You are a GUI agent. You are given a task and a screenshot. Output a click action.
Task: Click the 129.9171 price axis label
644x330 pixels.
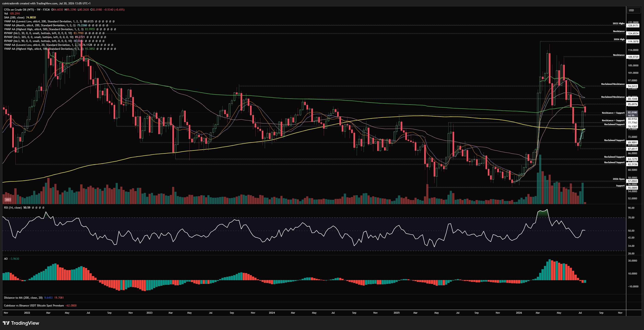point(633,26)
